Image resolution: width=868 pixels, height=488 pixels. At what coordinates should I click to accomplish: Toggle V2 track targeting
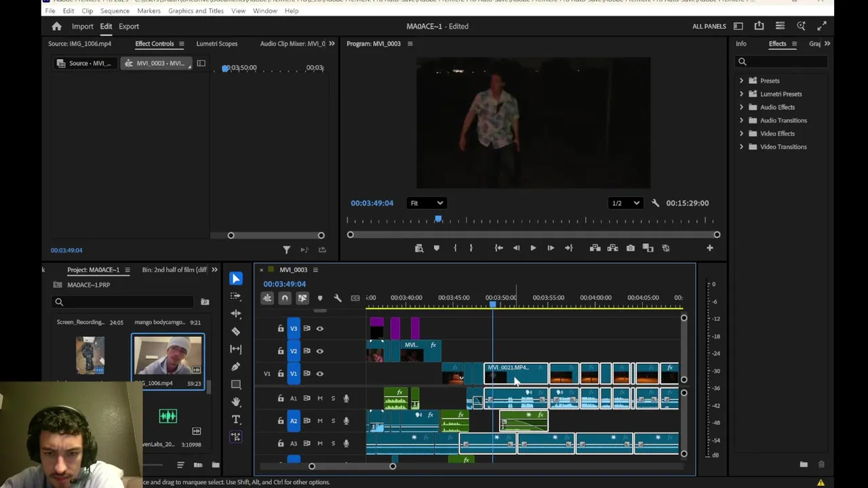294,351
